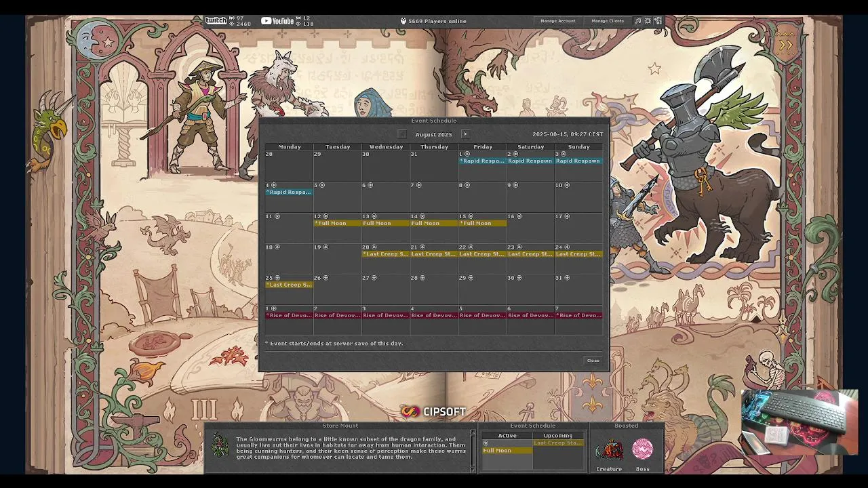Screen dimensions: 868x488
Task: Toggle the music note sound icon
Action: [x=637, y=21]
